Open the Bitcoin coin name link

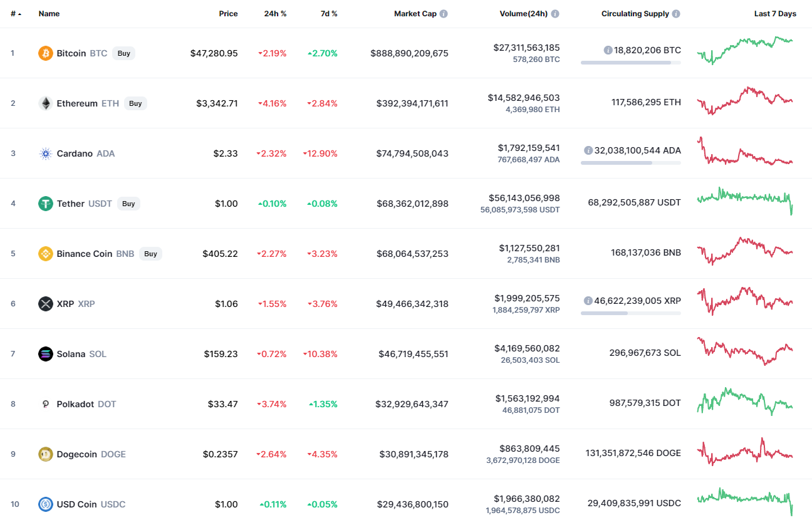pos(71,53)
